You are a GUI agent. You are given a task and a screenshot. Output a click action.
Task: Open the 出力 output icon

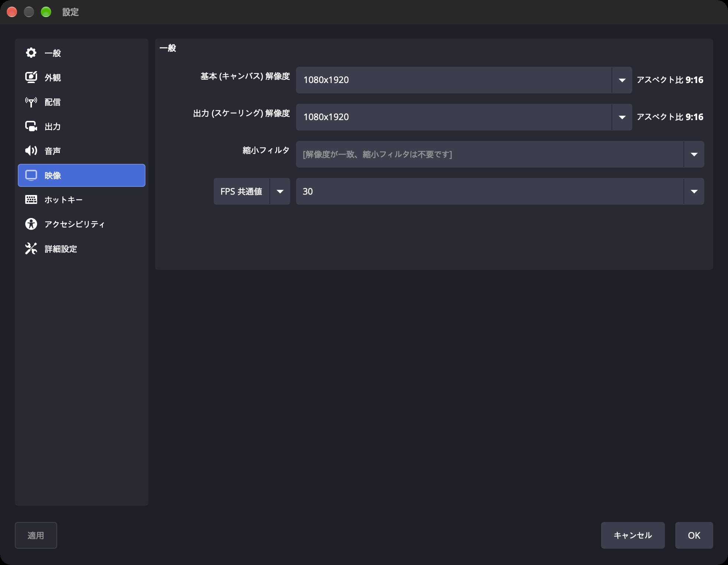pos(31,126)
